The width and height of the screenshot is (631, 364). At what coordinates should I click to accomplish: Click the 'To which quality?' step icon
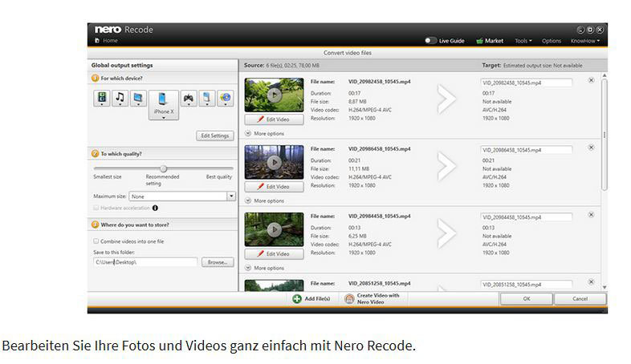pos(95,153)
